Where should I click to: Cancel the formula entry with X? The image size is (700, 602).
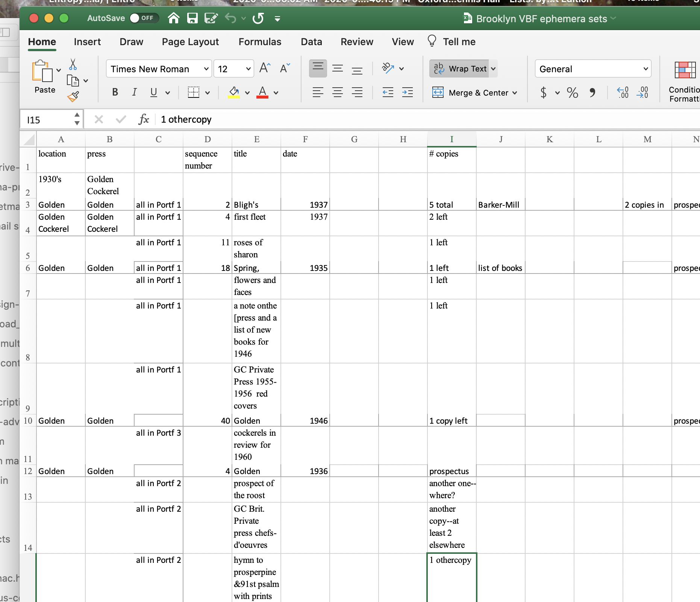[99, 120]
